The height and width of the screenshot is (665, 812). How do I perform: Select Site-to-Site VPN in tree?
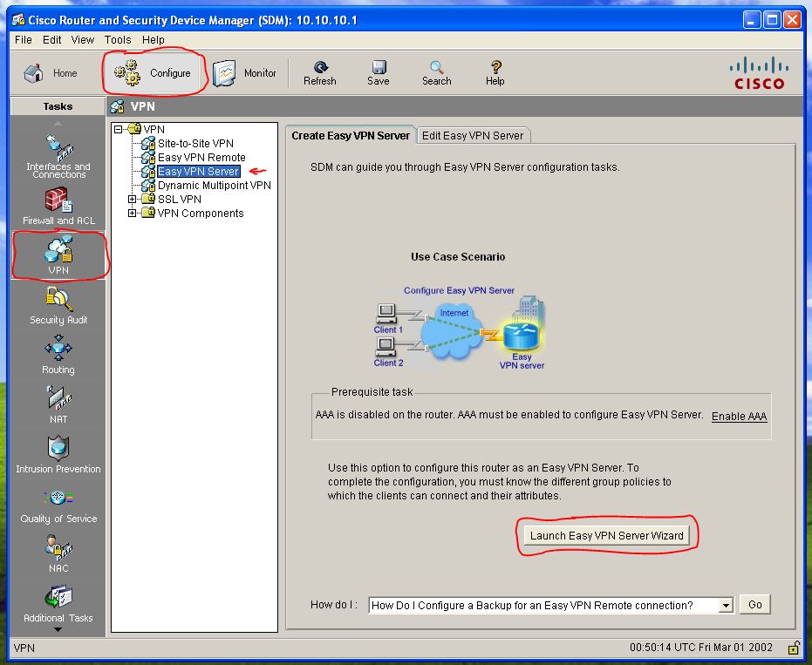pos(195,143)
